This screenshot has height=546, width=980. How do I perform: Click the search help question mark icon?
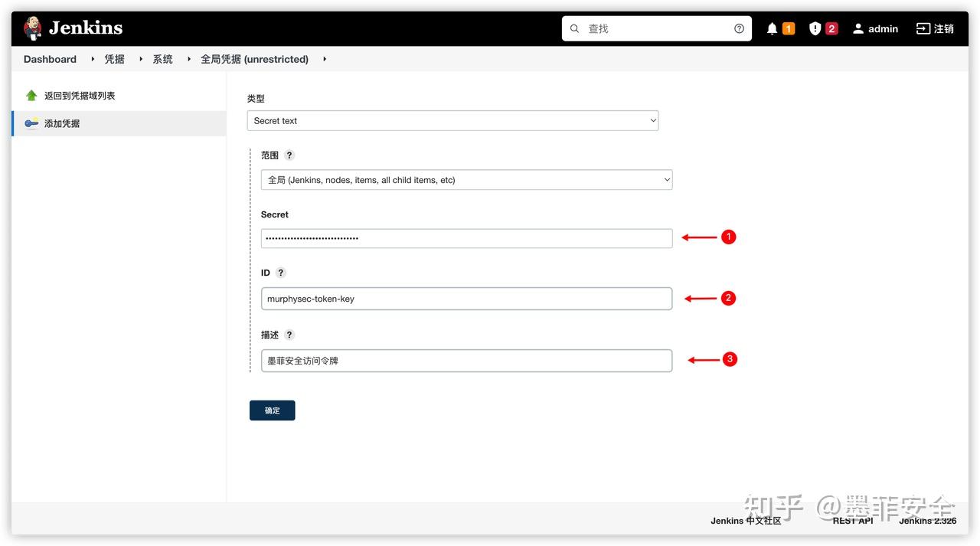739,28
